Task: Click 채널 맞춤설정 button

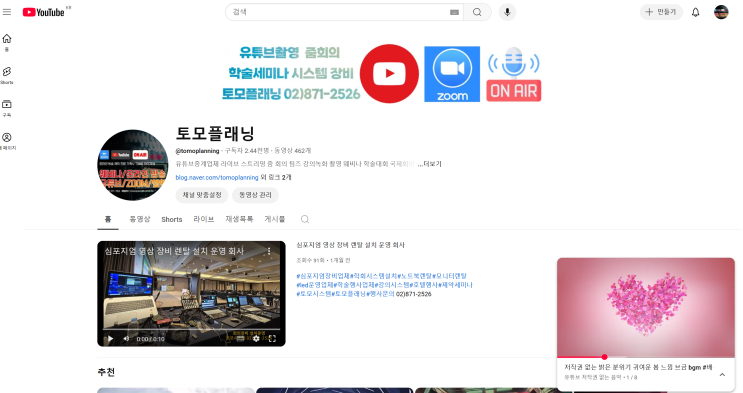Action: pos(202,195)
